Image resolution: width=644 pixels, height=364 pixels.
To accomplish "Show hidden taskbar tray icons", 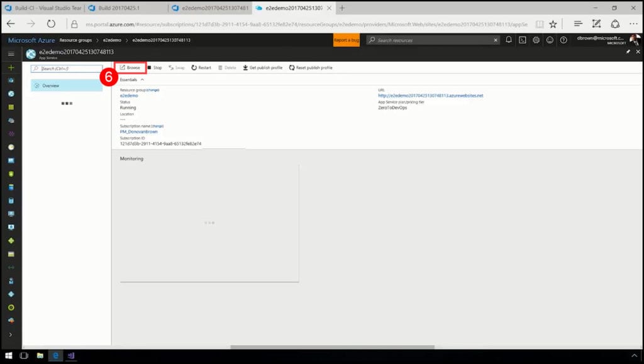I will [x=634, y=355].
